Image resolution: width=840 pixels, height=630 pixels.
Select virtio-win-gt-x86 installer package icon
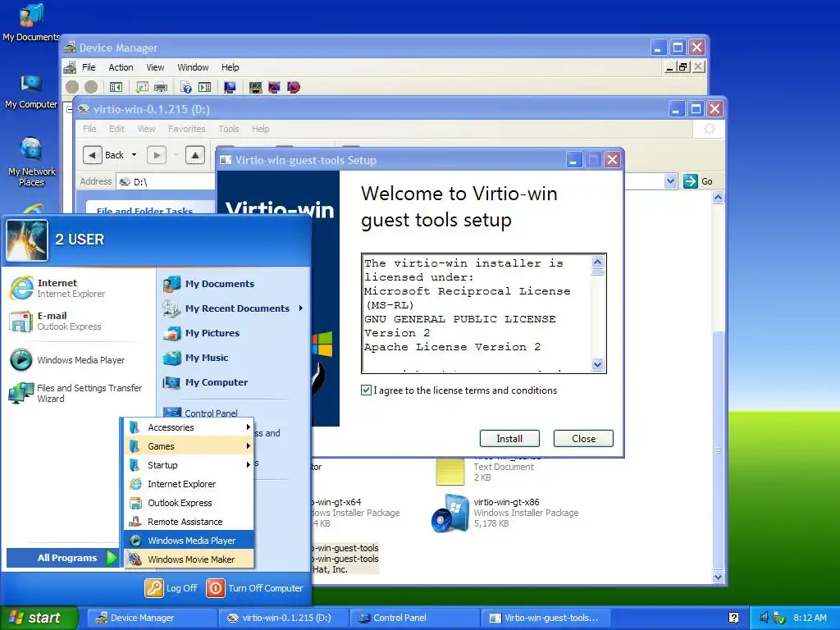(x=450, y=514)
